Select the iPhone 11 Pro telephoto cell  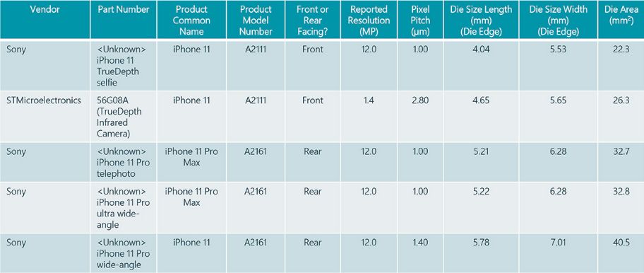point(123,163)
